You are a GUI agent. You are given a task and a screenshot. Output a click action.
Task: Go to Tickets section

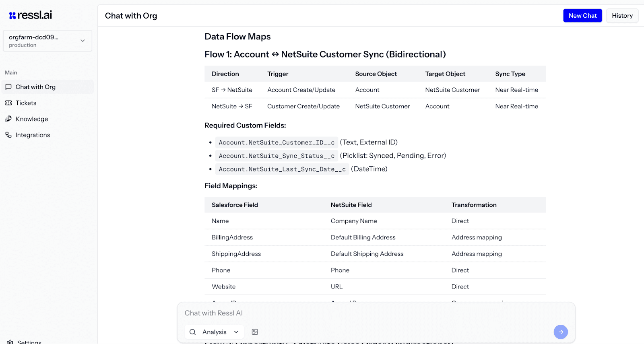click(47, 103)
